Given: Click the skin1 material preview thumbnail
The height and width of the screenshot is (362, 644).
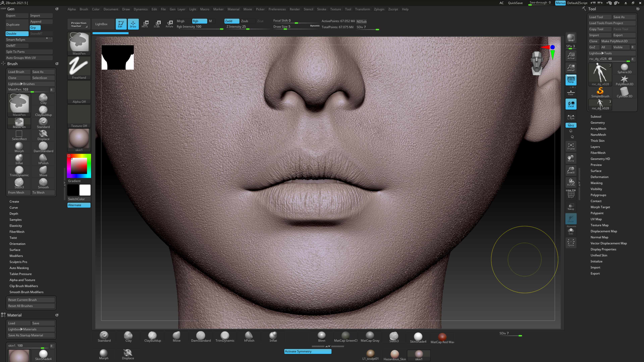Looking at the screenshot, I should [79, 140].
